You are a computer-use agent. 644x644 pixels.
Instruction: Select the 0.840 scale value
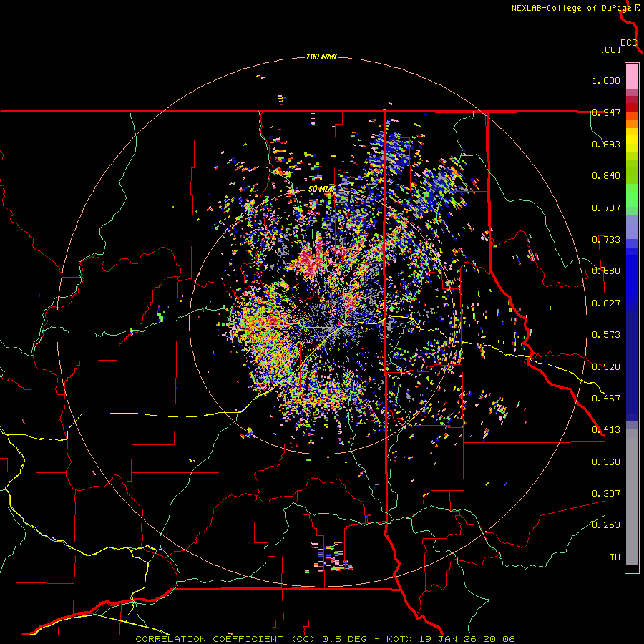pos(606,176)
